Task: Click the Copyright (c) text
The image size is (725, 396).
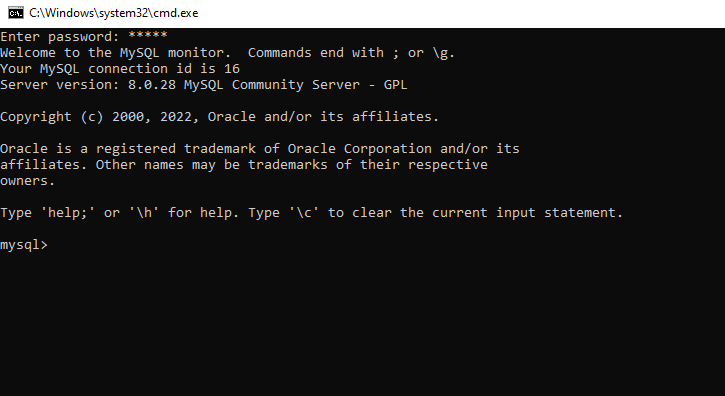Action: [52, 117]
